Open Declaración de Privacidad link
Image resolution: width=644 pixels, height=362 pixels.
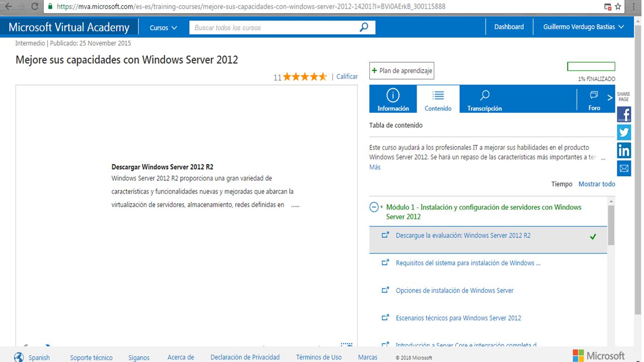pos(245,357)
